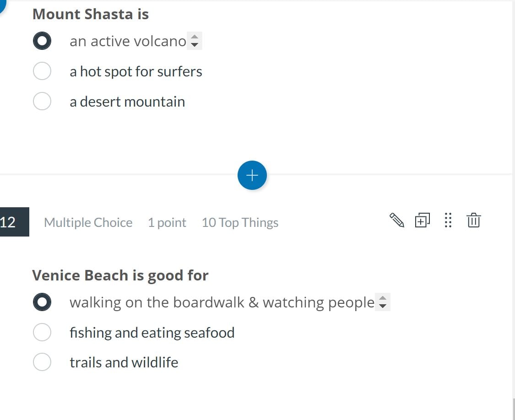Click reorder arrows beside 'an active volcano'
The image size is (515, 420).
(195, 41)
